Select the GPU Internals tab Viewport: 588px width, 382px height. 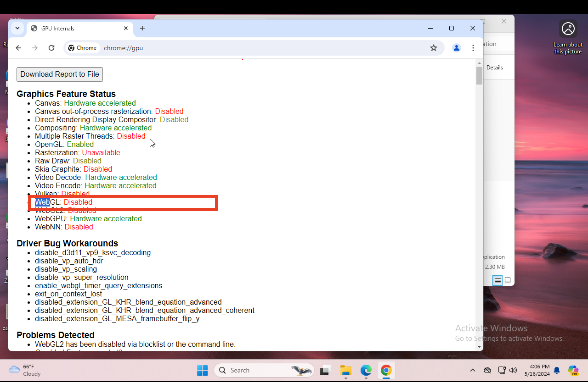[x=74, y=28]
